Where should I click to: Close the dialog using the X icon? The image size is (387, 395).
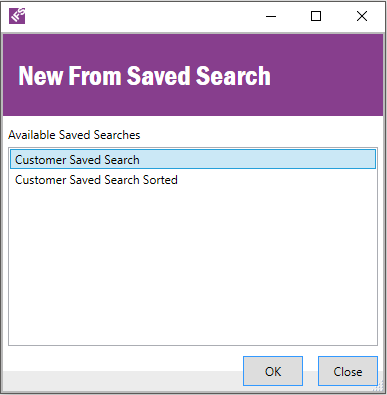point(362,16)
